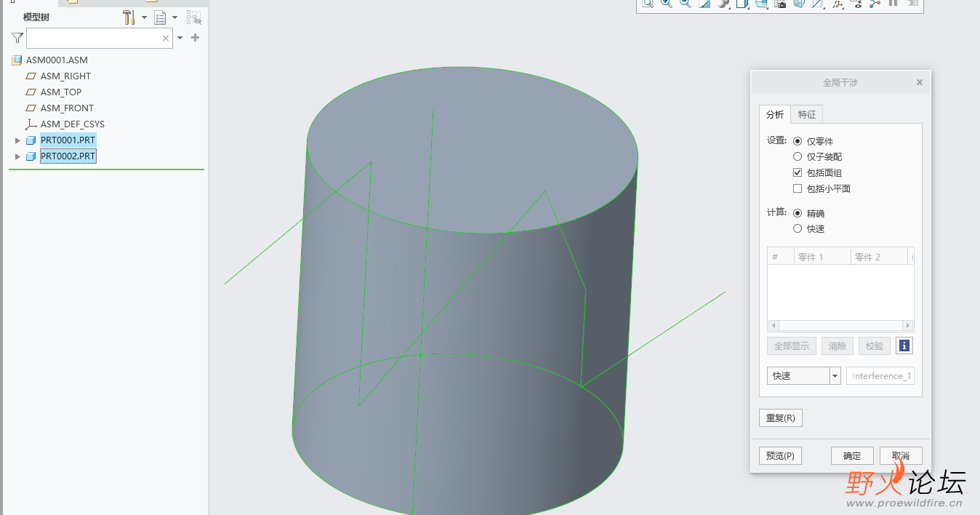Click the 预览(P) button
Viewport: 980px width, 515px height.
[780, 456]
